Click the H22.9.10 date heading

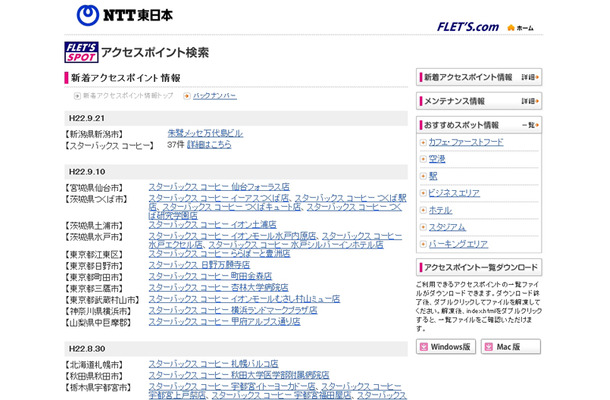87,172
